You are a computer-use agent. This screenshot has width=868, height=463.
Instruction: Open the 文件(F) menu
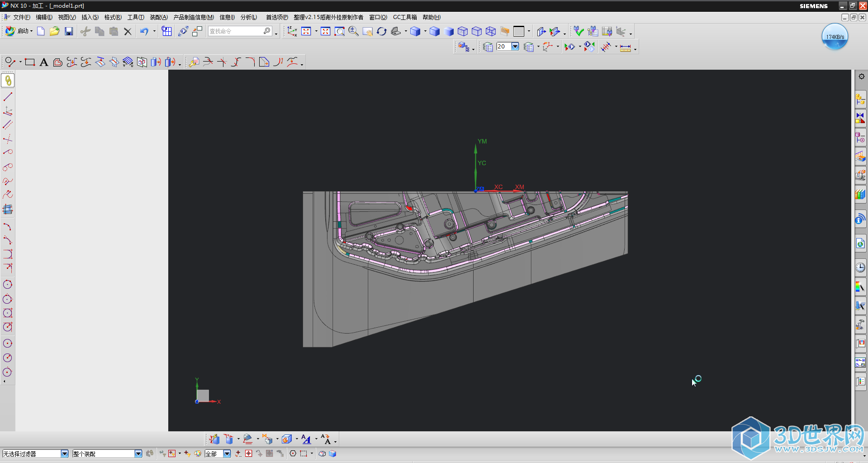pos(21,17)
